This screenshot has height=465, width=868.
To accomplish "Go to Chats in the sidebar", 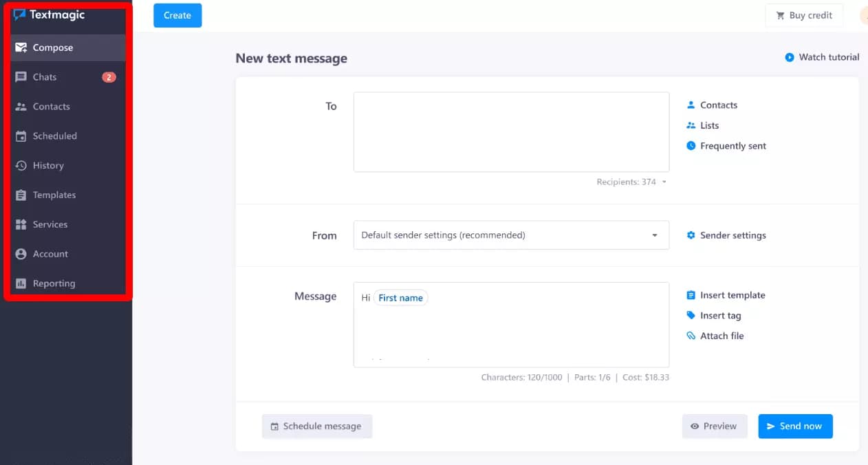I will (x=66, y=77).
